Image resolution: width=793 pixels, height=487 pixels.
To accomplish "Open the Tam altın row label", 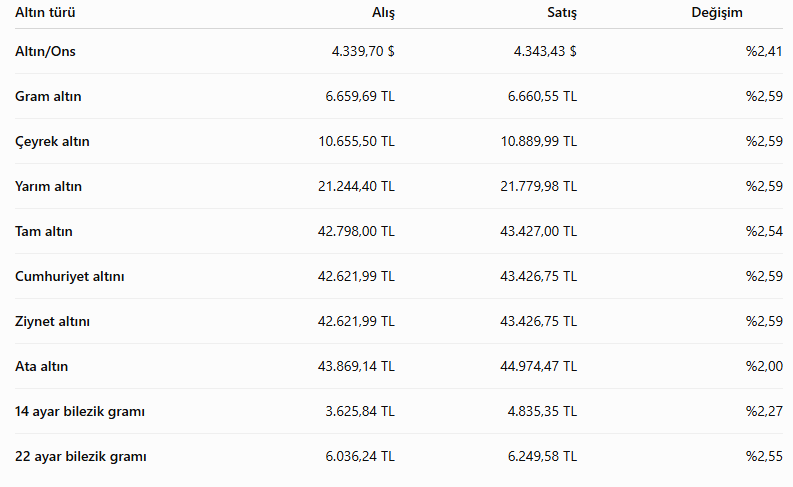I will tap(43, 231).
